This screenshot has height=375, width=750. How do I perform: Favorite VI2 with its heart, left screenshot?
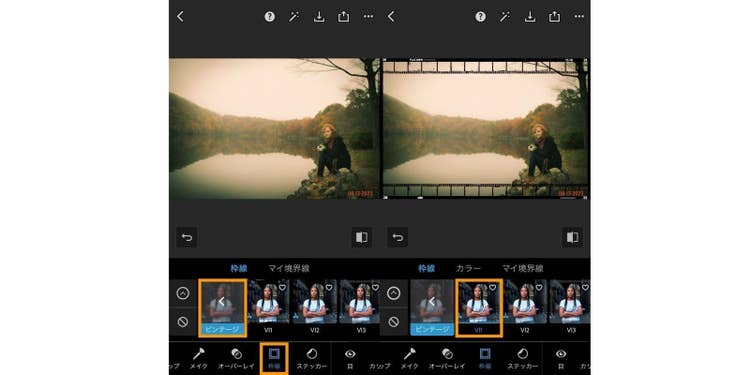[329, 287]
